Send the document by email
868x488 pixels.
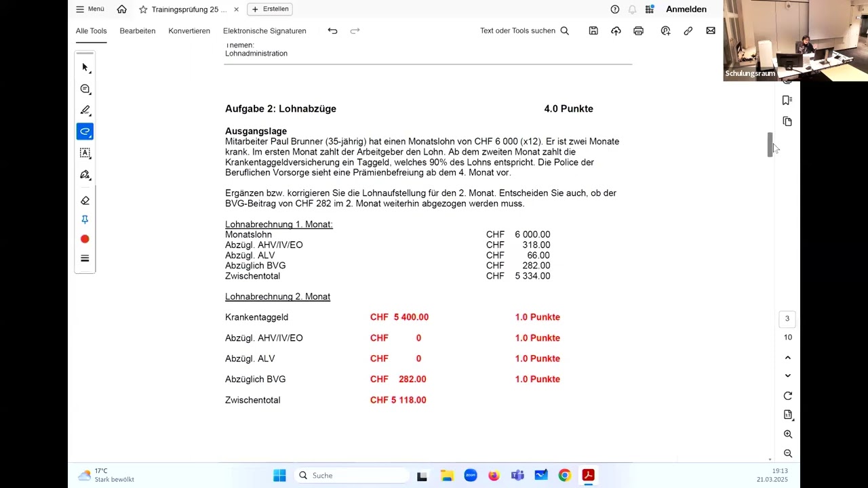(x=711, y=30)
